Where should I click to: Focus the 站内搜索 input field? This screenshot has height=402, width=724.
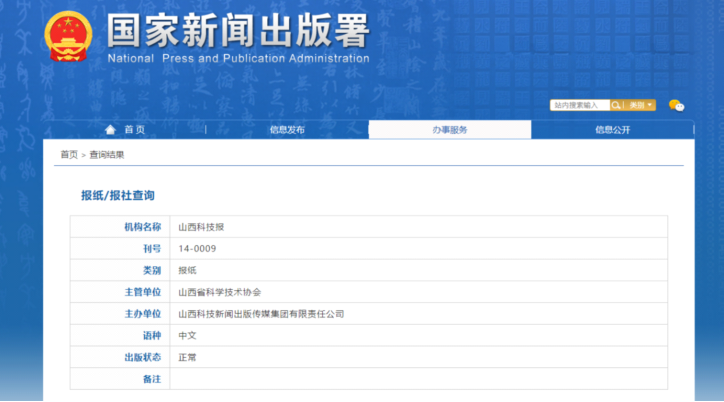(x=580, y=105)
